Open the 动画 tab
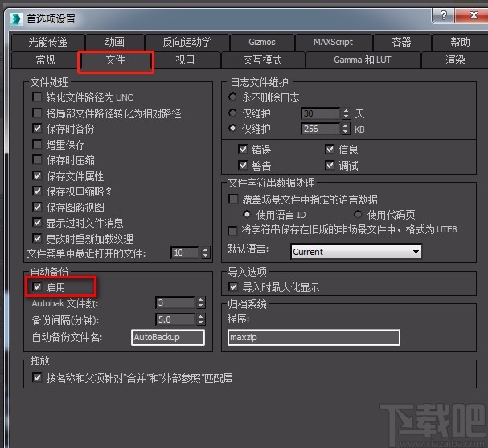 114,42
